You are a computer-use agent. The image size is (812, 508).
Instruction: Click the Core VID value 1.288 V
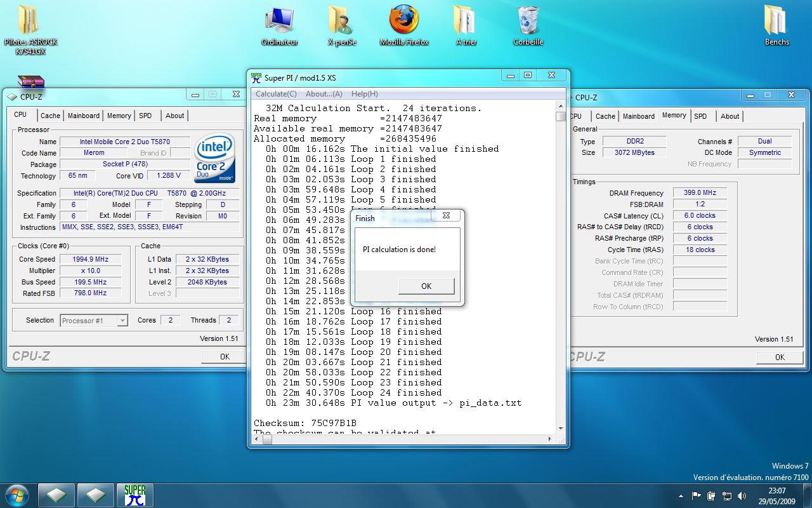pos(168,176)
